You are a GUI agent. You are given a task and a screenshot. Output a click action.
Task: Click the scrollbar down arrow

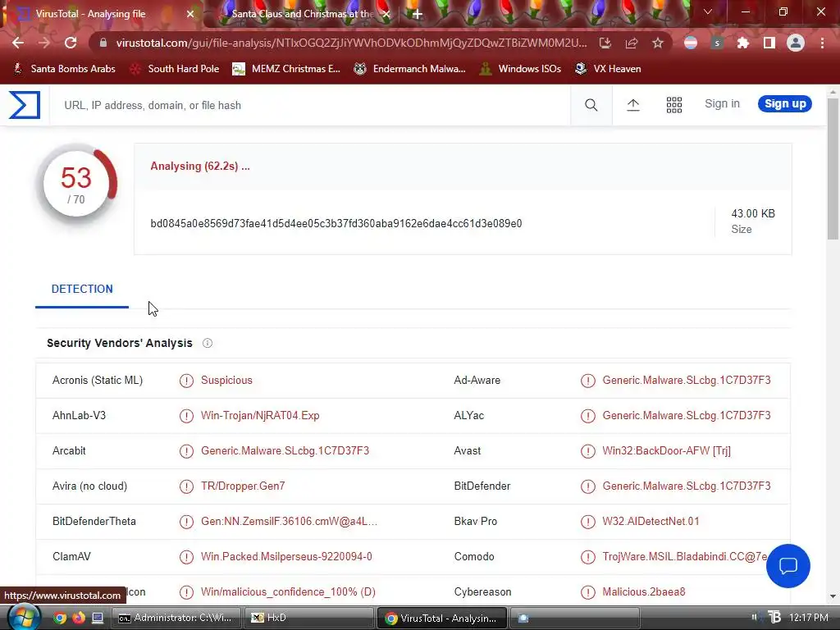click(x=833, y=596)
